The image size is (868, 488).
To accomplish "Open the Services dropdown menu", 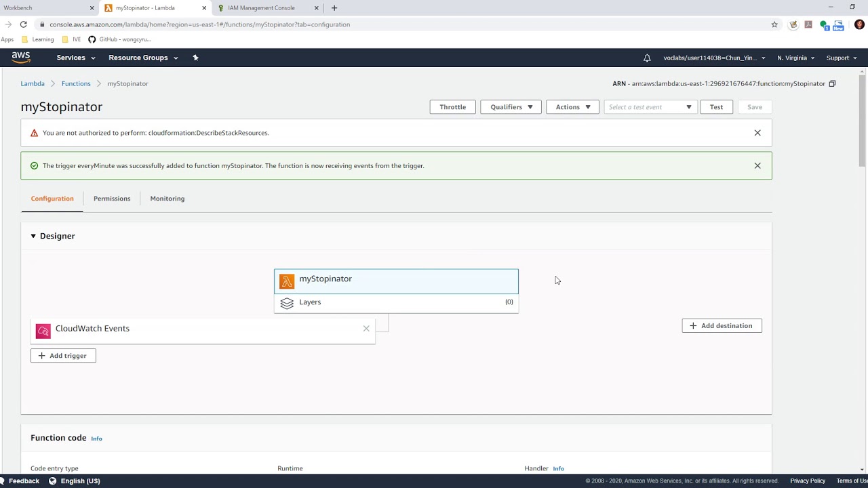I will click(x=75, y=58).
